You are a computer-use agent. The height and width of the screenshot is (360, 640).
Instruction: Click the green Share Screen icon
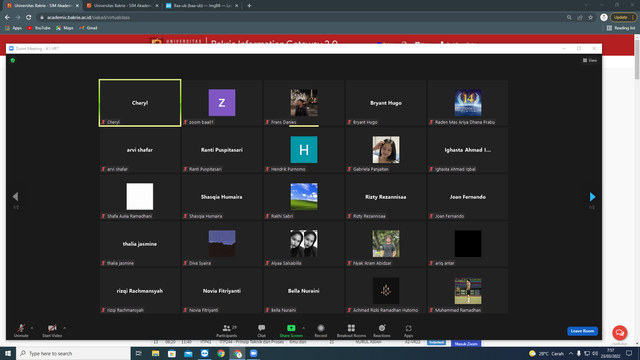pos(291,328)
